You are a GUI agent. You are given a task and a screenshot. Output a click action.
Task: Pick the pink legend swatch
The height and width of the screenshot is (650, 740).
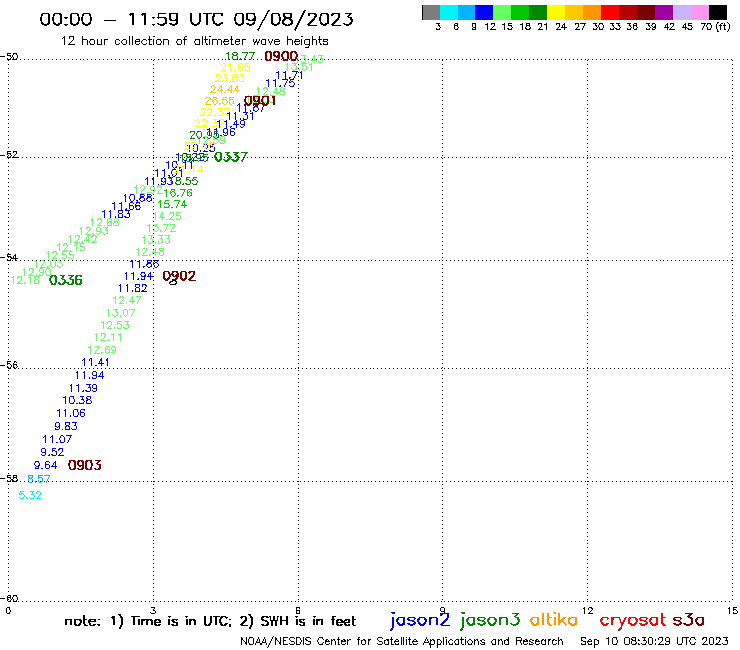699,12
